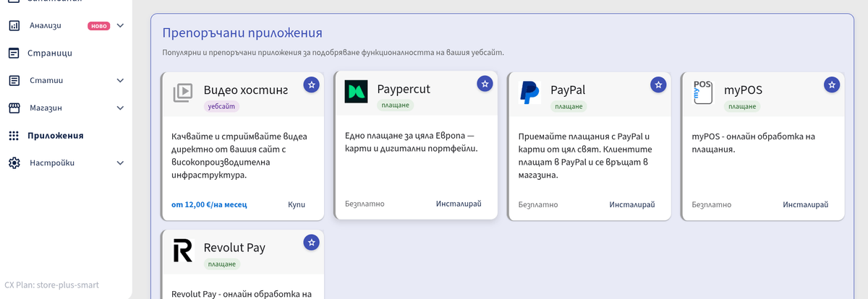Click the Revolut Pay logo icon
868x299 pixels.
pos(183,251)
